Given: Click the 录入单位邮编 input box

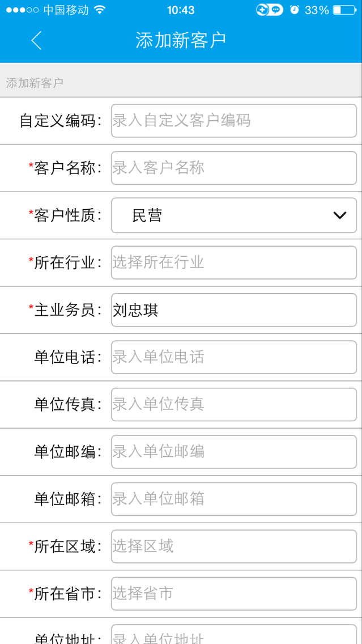Looking at the screenshot, I should 233,452.
